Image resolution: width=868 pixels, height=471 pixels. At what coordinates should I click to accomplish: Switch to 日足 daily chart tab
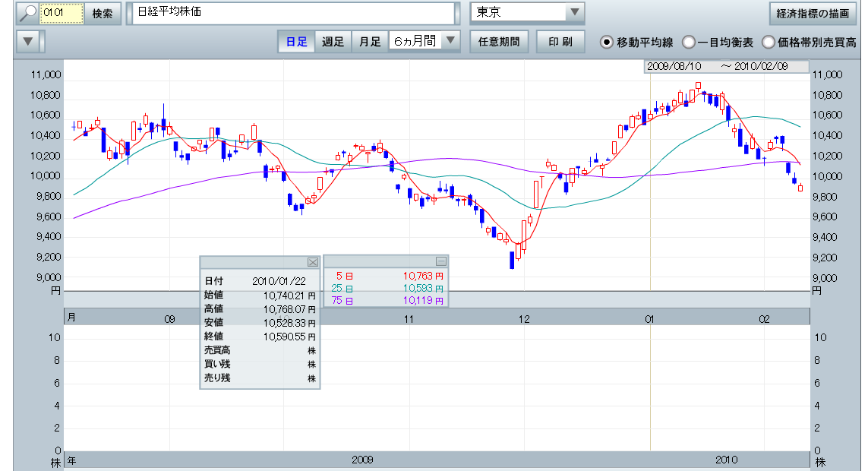296,42
